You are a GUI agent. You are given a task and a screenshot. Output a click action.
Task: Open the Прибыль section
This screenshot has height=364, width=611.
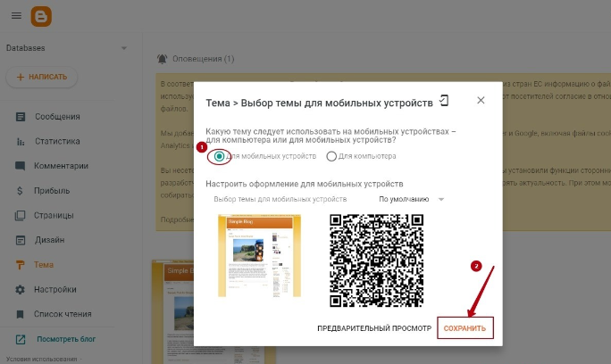(52, 191)
